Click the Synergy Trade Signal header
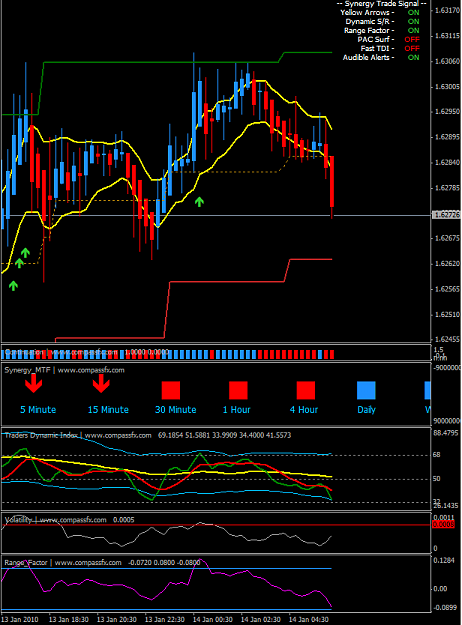The height and width of the screenshot is (625, 462). 381,4
